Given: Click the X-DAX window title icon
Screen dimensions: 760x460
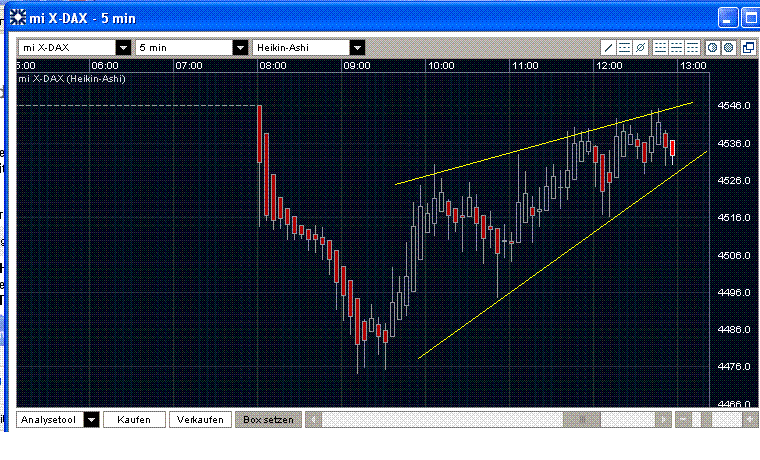Looking at the screenshot, I should (18, 18).
